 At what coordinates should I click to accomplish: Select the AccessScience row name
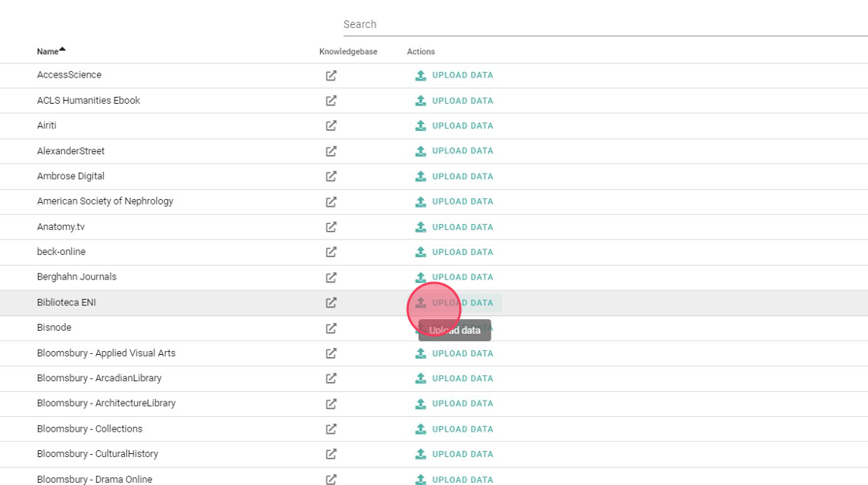[69, 74]
